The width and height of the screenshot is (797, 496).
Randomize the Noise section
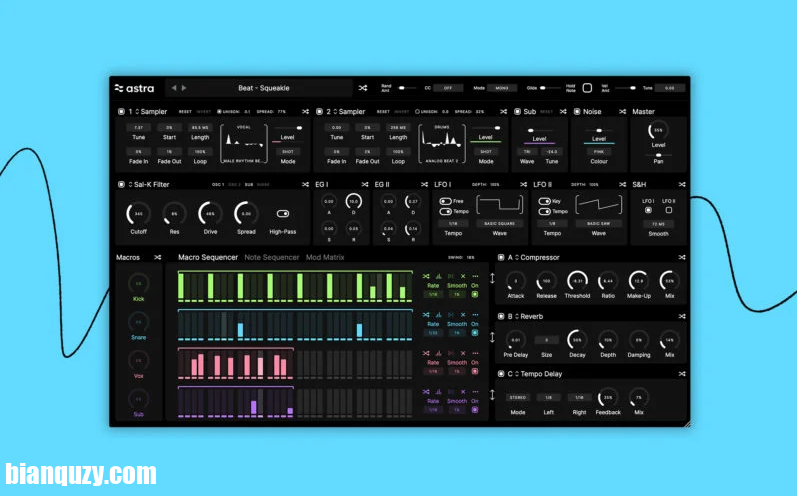pyautogui.click(x=623, y=111)
